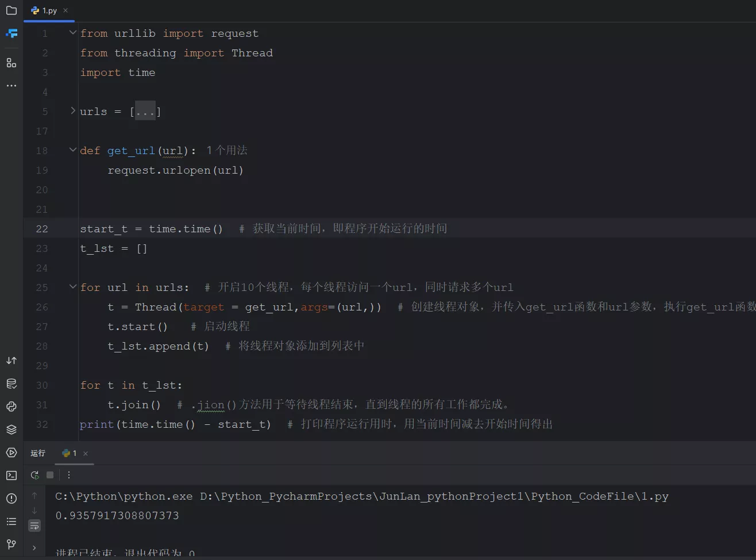Collapse the imports block at line 1
Image resolution: width=756 pixels, height=560 pixels.
[x=73, y=33]
